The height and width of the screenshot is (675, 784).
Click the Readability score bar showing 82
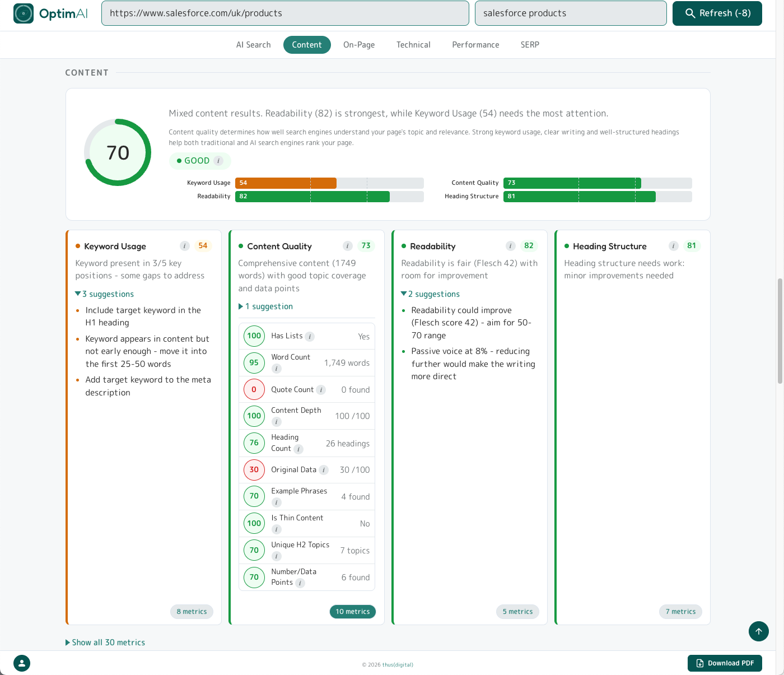(x=329, y=197)
